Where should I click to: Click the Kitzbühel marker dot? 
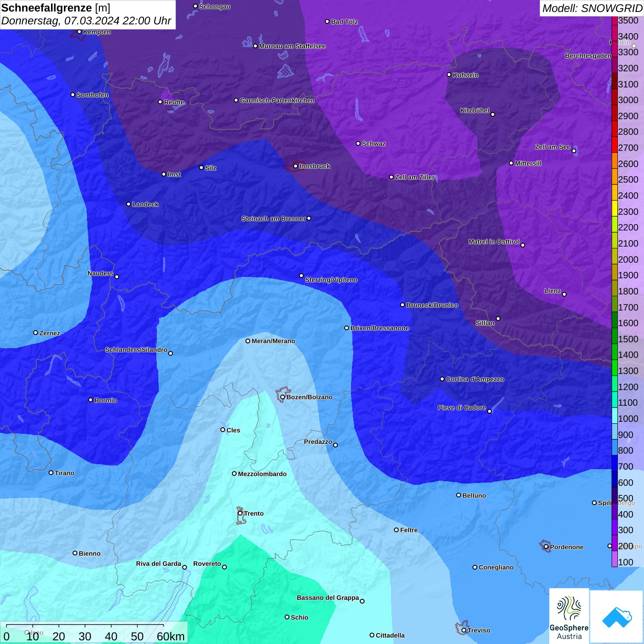click(x=493, y=115)
